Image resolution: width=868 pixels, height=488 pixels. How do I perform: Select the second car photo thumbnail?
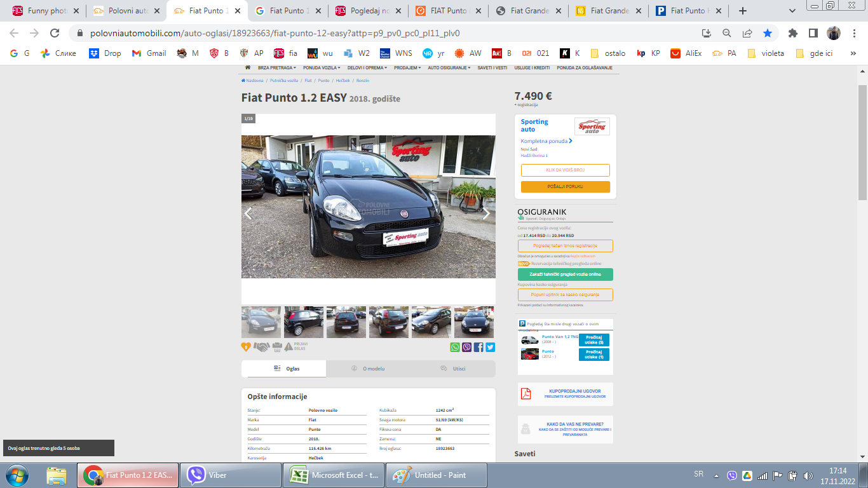tap(304, 322)
